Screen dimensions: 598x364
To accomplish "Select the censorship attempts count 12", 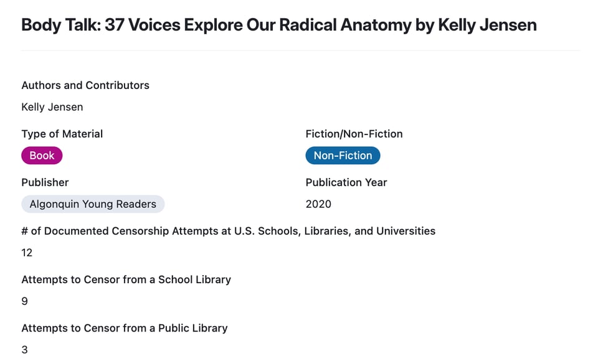I will tap(27, 253).
